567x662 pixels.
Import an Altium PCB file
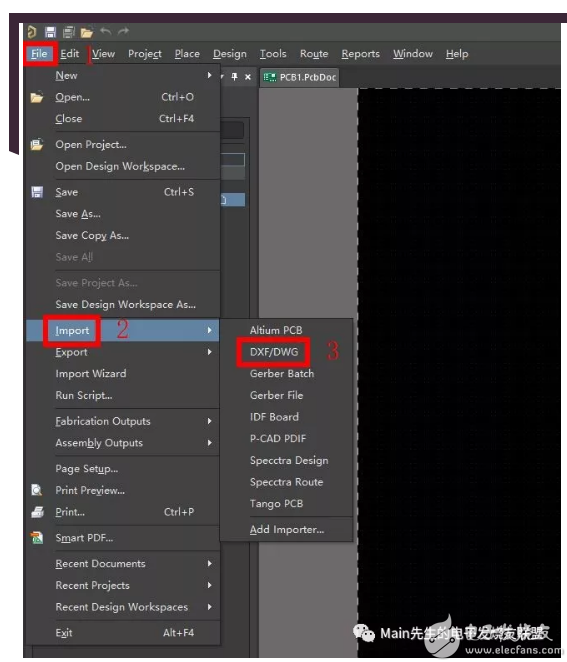click(x=286, y=330)
